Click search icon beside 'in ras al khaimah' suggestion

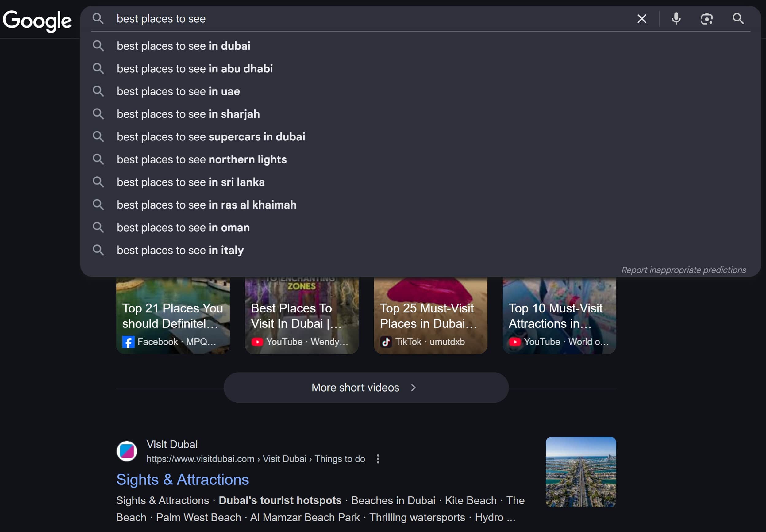98,204
